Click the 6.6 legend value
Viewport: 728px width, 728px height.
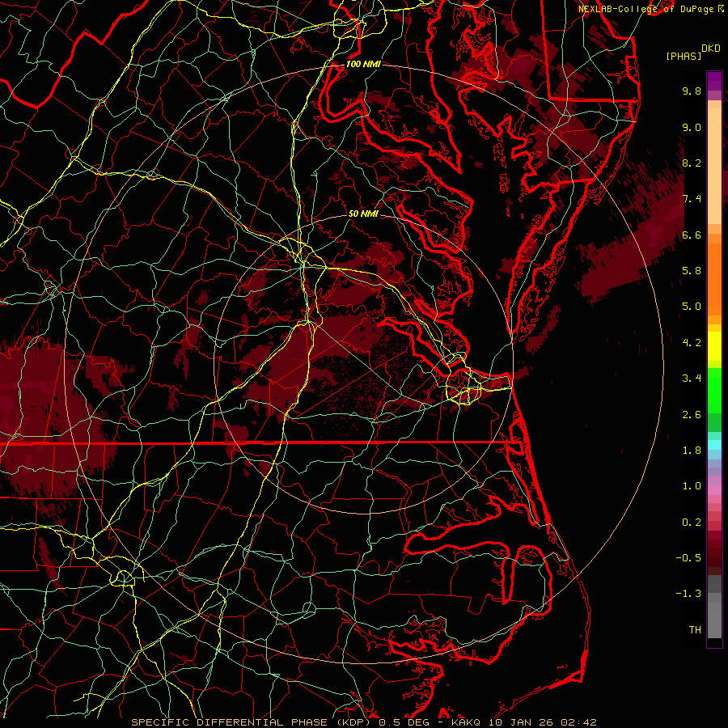692,235
